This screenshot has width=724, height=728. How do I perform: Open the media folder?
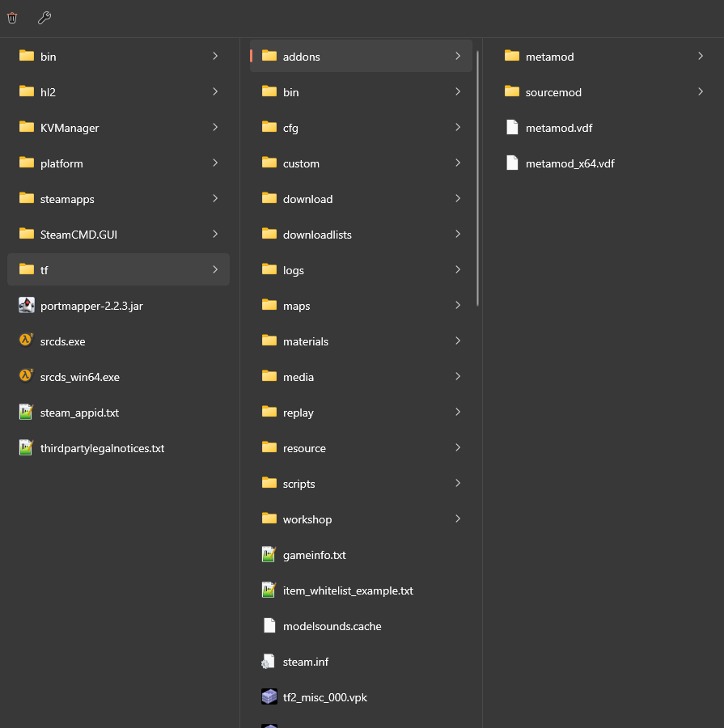(x=361, y=376)
